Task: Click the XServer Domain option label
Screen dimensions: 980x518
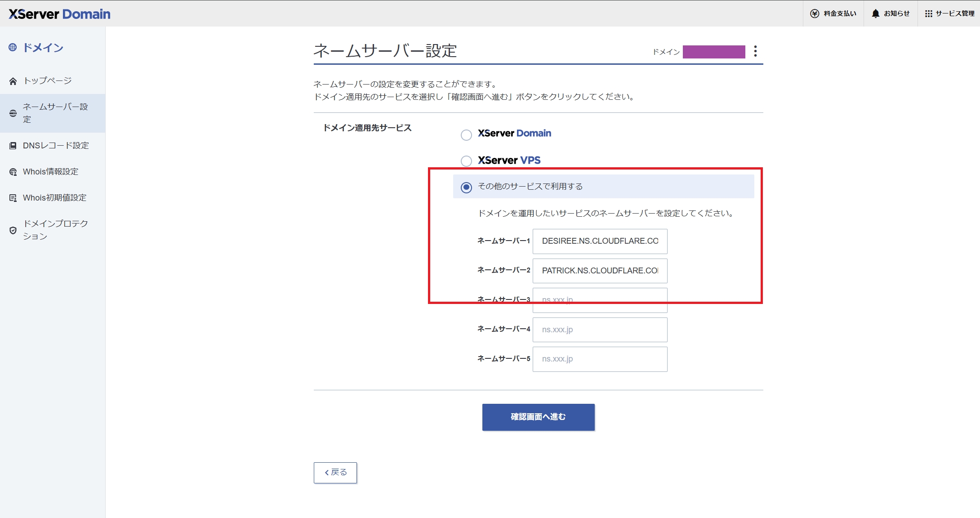Action: (514, 134)
